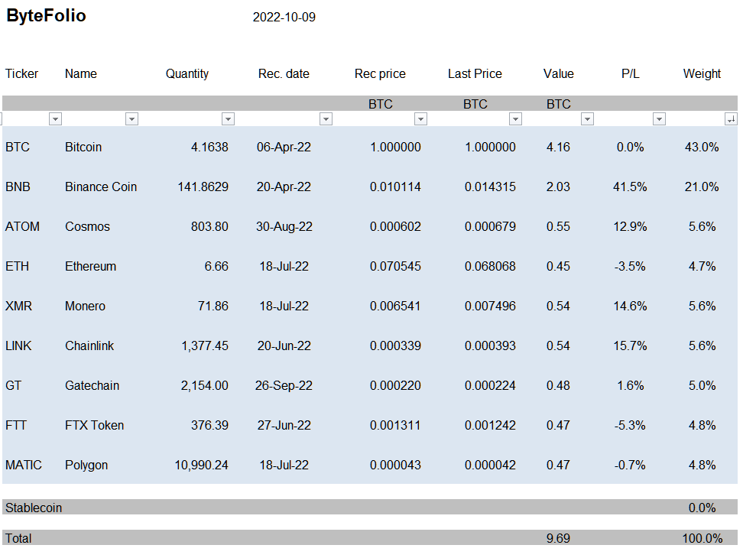Click the 26-Sep-22 date cell

(x=284, y=386)
